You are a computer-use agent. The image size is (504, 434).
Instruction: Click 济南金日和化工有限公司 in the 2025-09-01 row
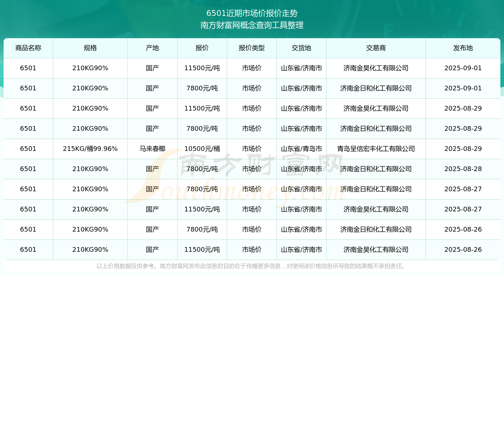[376, 88]
